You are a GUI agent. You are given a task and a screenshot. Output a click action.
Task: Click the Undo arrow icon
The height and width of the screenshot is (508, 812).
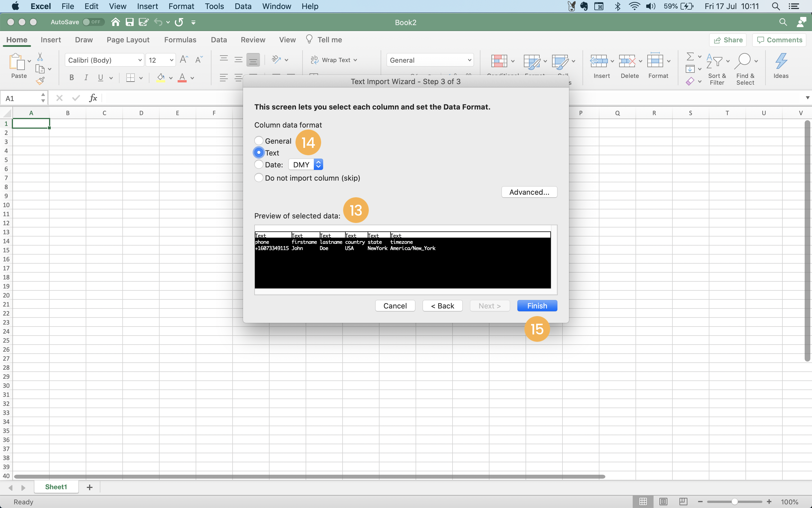tap(158, 22)
